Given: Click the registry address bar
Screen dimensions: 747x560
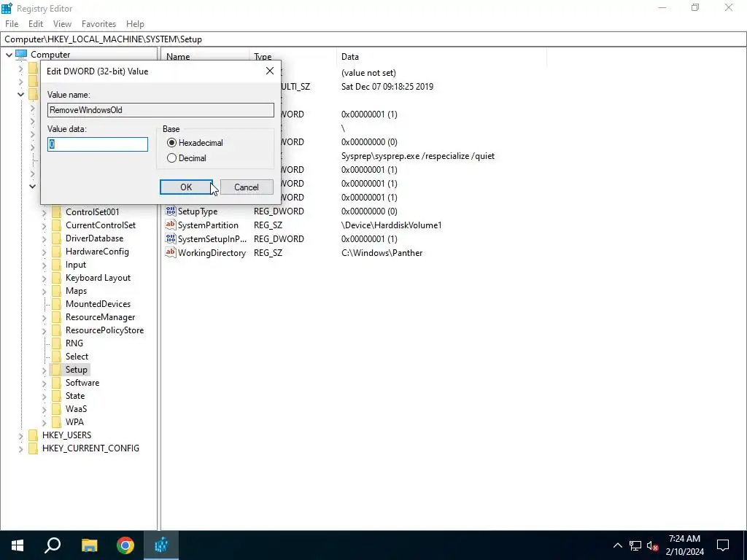Looking at the screenshot, I should (x=373, y=39).
